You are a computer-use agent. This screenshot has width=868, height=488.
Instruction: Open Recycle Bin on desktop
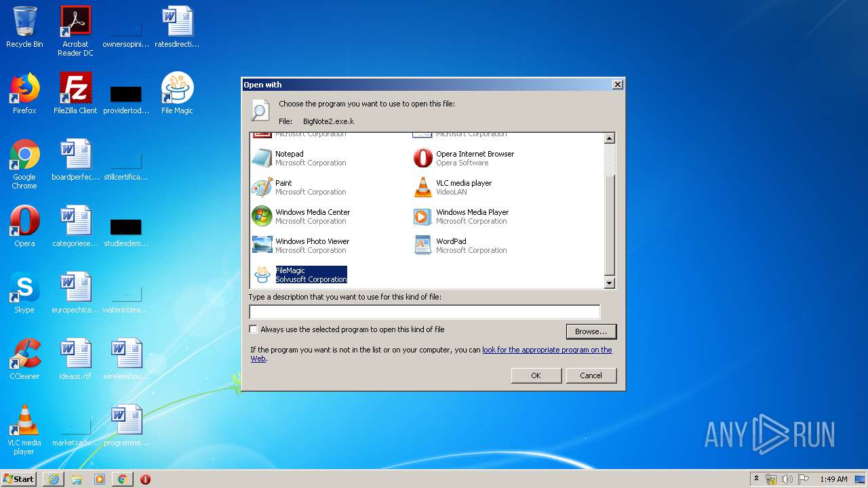[x=24, y=28]
